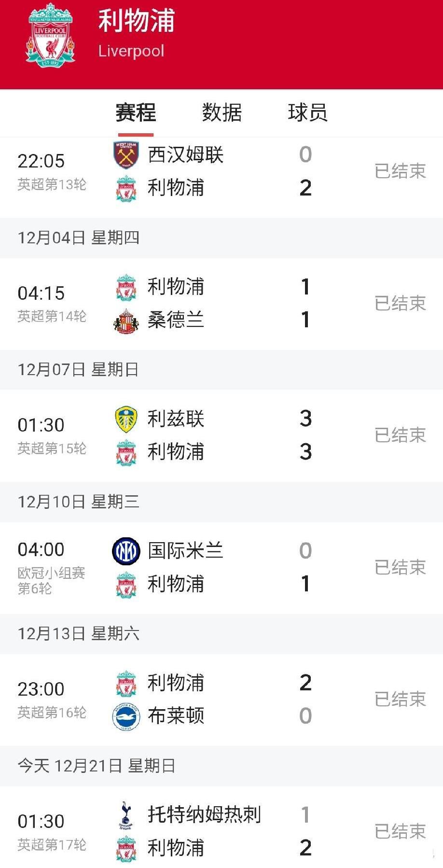Open the 欧冠小组赛第6轮 match entry
This screenshot has width=443, height=868.
(x=52, y=567)
